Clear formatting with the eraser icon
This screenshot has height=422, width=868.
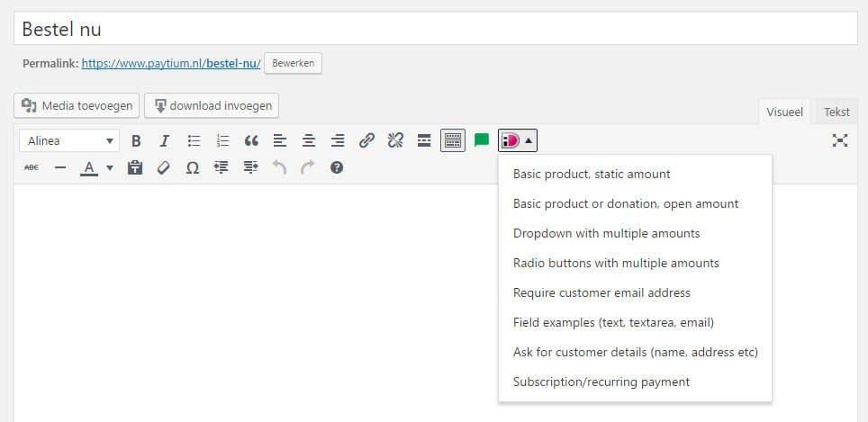pos(163,167)
